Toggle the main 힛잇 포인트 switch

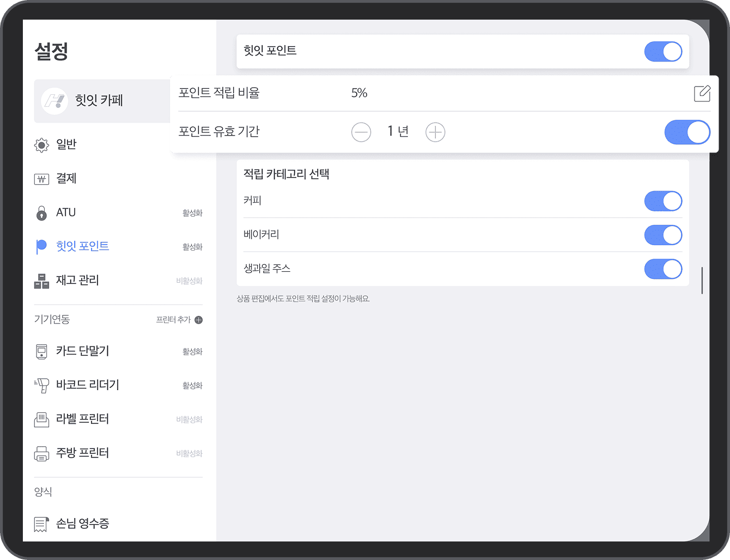click(x=662, y=52)
